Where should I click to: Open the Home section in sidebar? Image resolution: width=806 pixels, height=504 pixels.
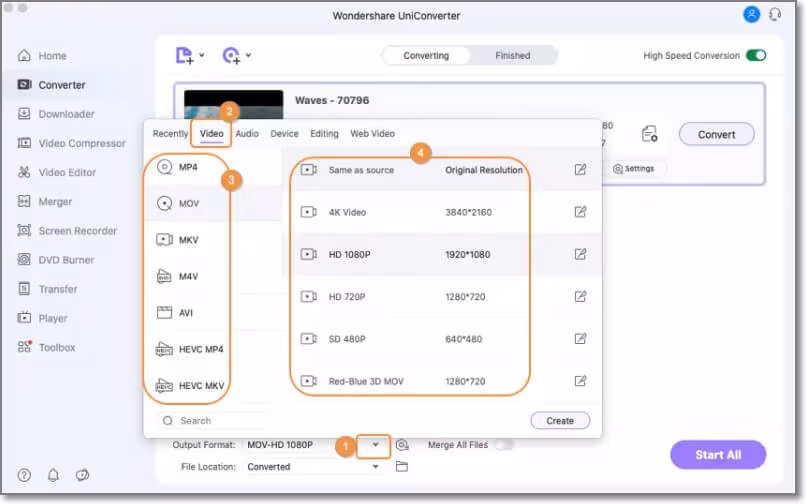tap(42, 56)
